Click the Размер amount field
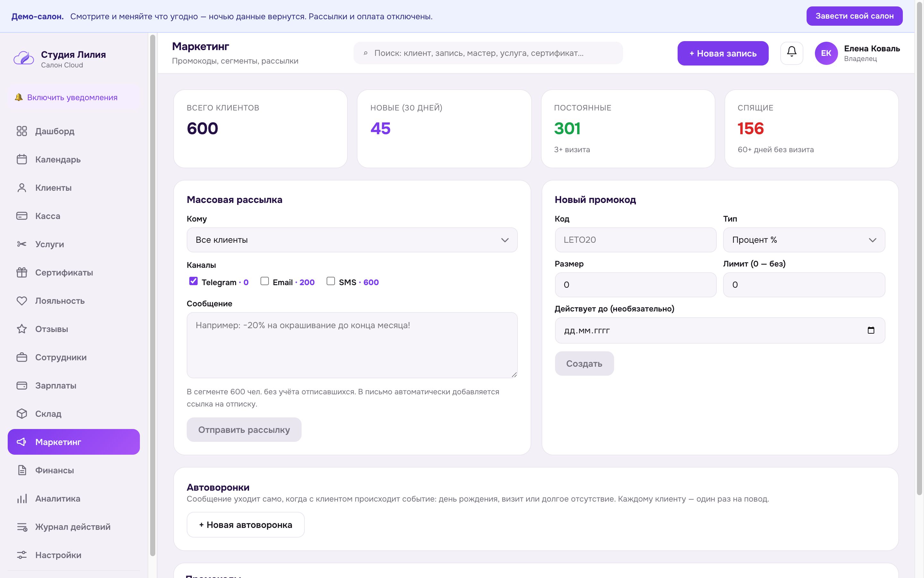 click(x=635, y=285)
